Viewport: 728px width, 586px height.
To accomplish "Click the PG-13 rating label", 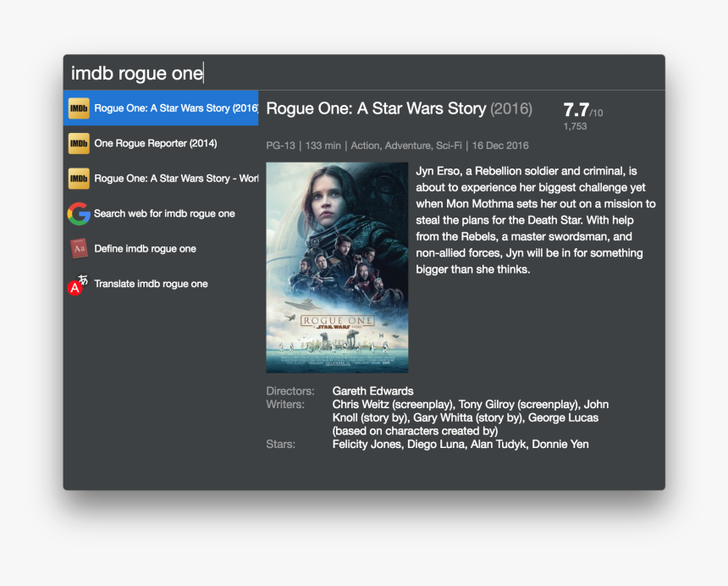I will [x=280, y=146].
